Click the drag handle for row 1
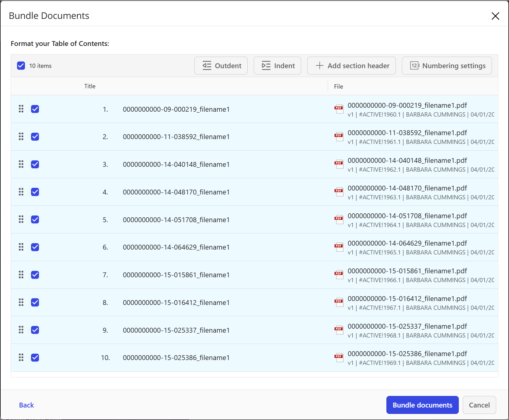 21,109
